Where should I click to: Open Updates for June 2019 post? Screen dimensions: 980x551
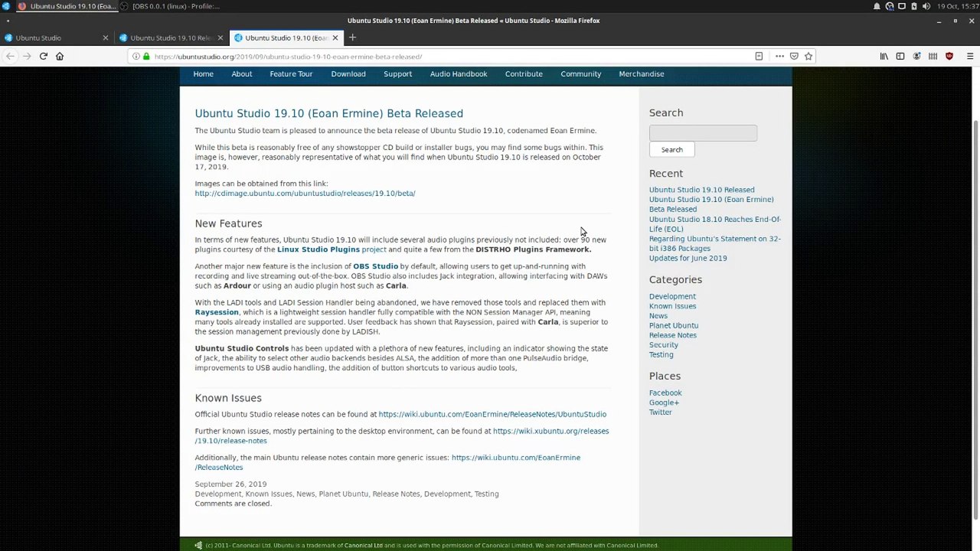click(x=688, y=259)
